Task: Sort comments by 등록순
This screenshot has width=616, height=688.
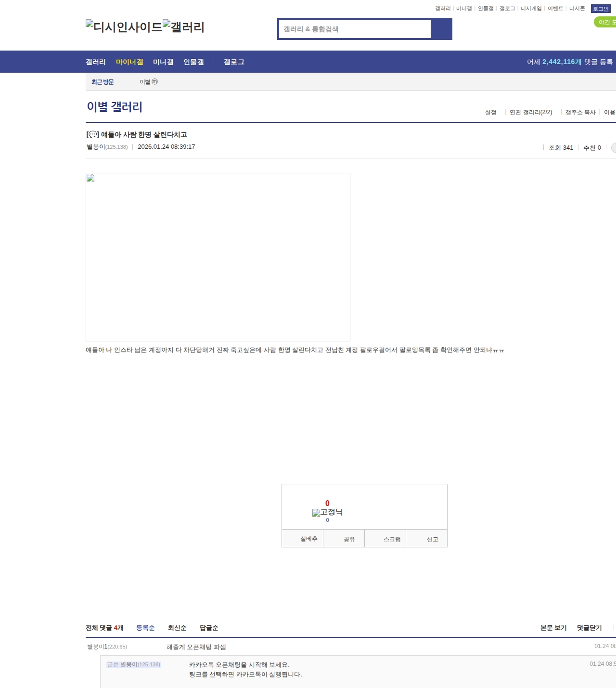Action: [145, 628]
